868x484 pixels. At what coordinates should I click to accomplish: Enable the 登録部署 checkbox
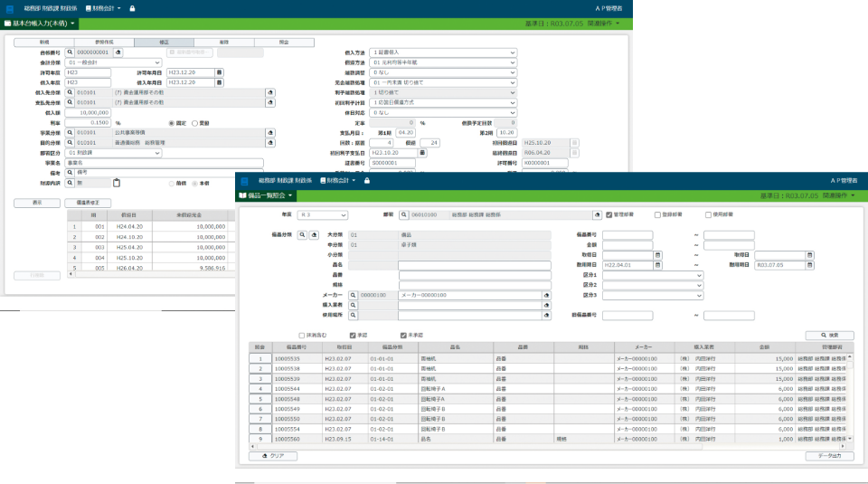[657, 215]
